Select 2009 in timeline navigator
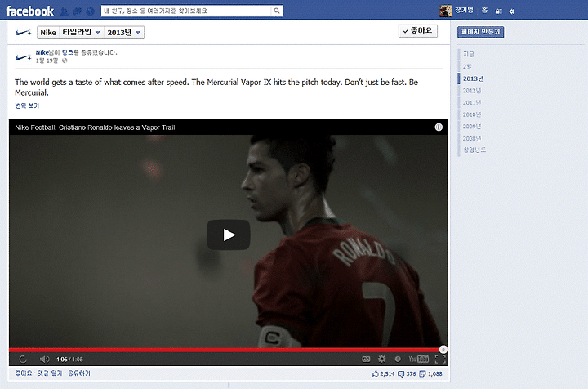The image size is (588, 389). (472, 127)
